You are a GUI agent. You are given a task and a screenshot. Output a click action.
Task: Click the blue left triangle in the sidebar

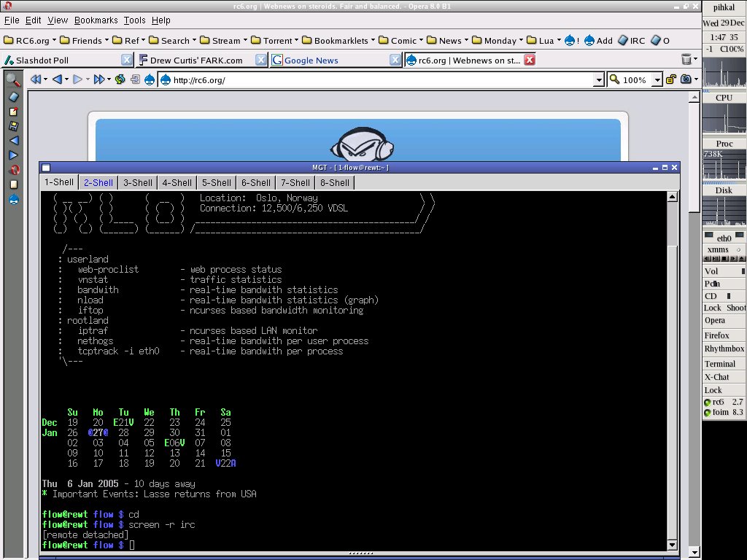[14, 141]
